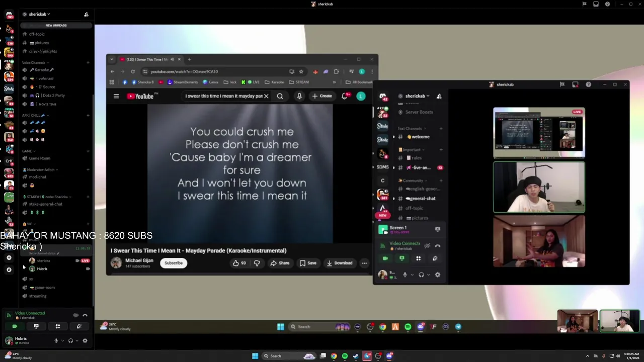Open Google Chrome from the Windows taskbar
The height and width of the screenshot is (362, 644).
coord(334,356)
